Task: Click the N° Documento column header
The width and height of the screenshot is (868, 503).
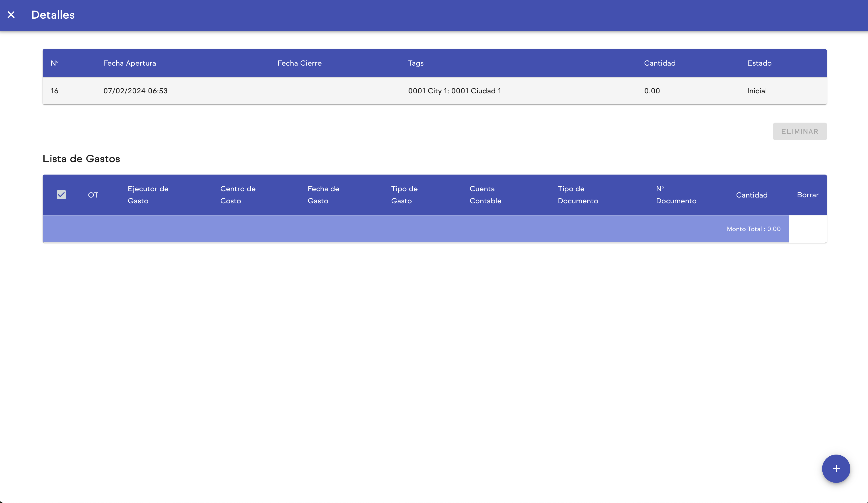Action: pos(676,195)
